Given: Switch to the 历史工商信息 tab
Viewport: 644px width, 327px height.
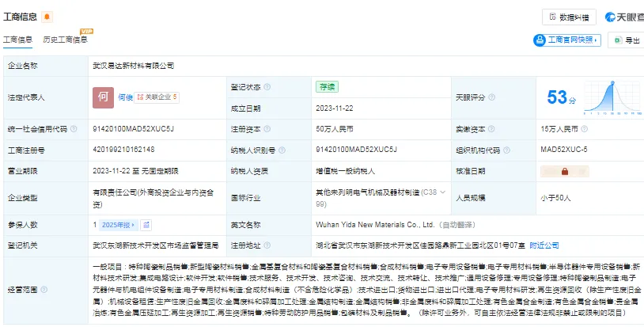Looking at the screenshot, I should (66, 40).
